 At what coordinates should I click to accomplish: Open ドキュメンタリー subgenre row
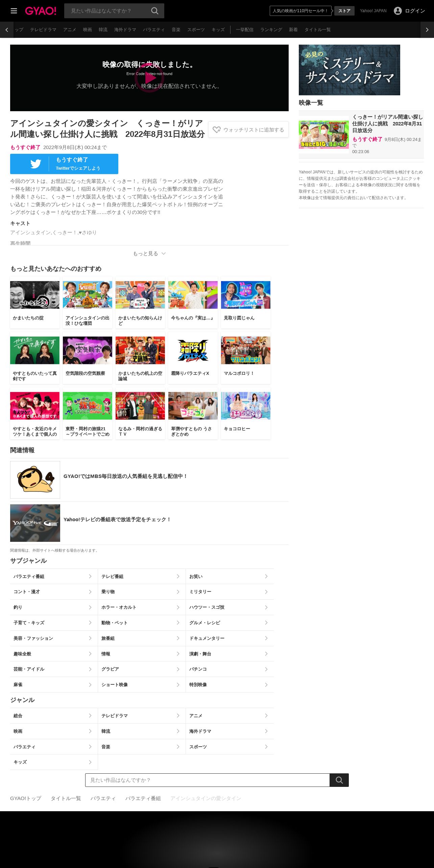point(230,638)
